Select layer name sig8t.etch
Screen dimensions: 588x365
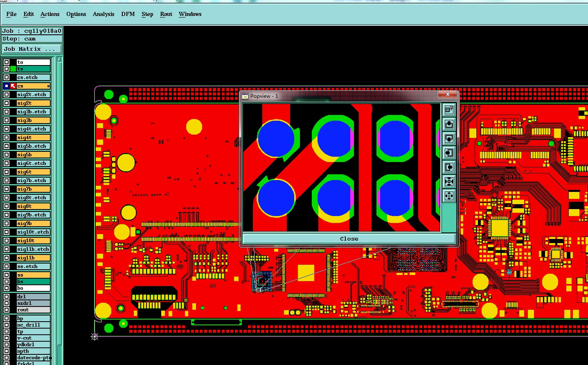pyautogui.click(x=34, y=198)
